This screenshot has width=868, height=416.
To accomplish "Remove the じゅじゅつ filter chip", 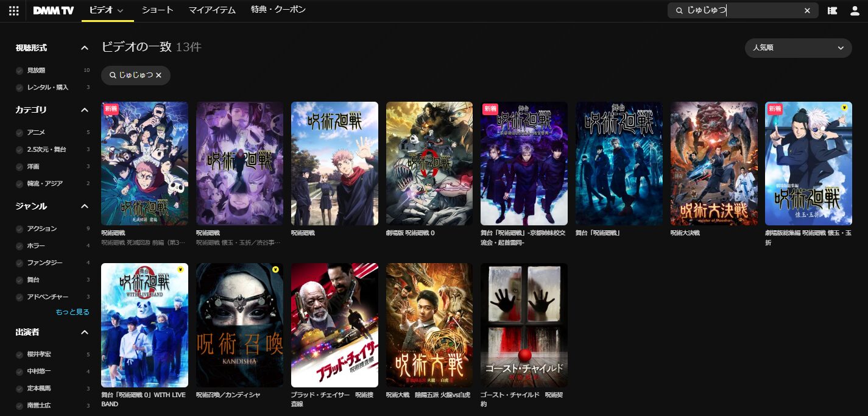I will click(x=158, y=75).
